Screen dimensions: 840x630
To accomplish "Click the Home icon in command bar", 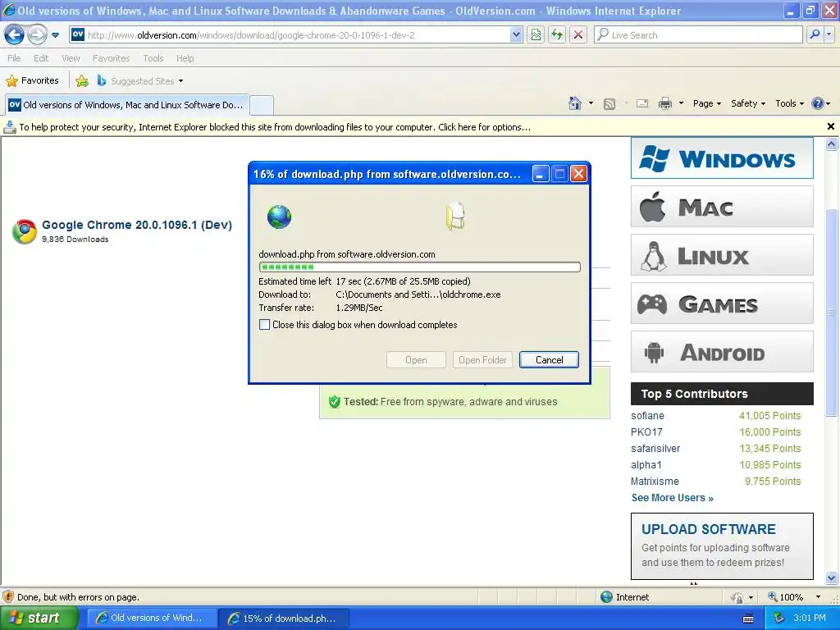I will (x=575, y=103).
